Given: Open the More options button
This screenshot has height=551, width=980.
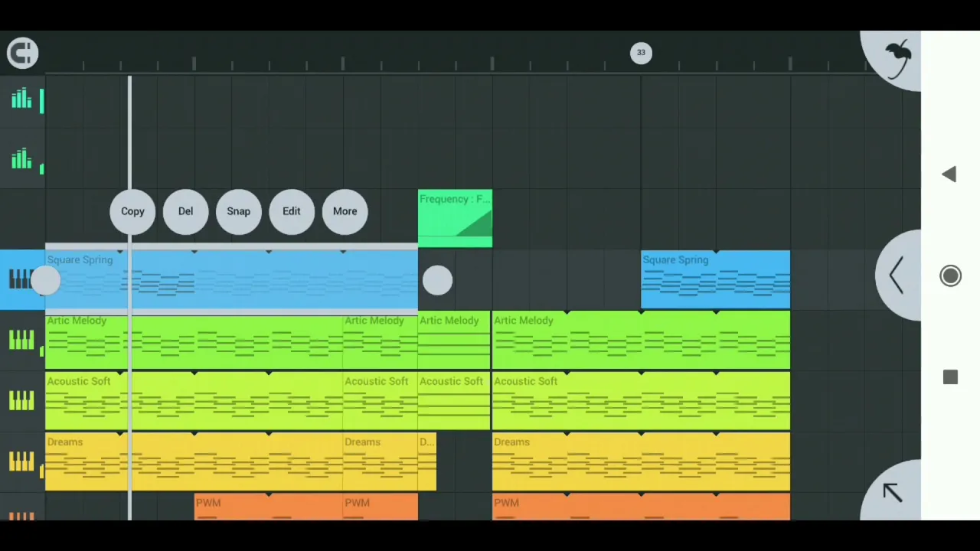Looking at the screenshot, I should click(345, 211).
